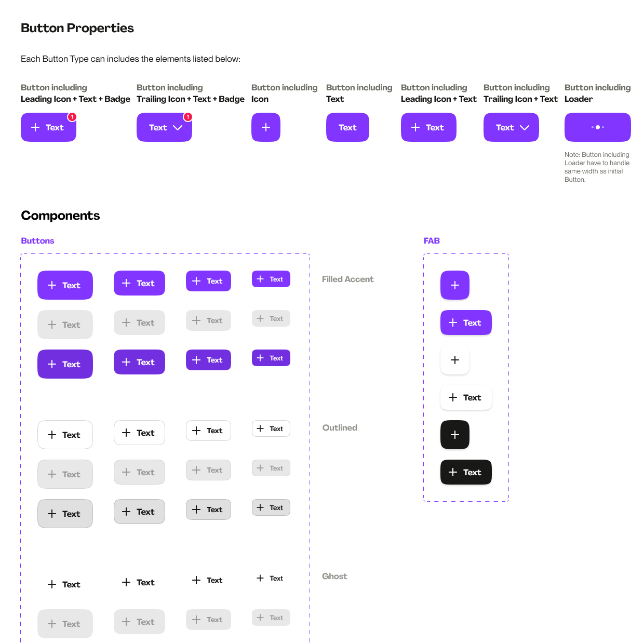Select the purple "FAB" section label
Image resolution: width=644 pixels, height=644 pixels.
point(432,241)
